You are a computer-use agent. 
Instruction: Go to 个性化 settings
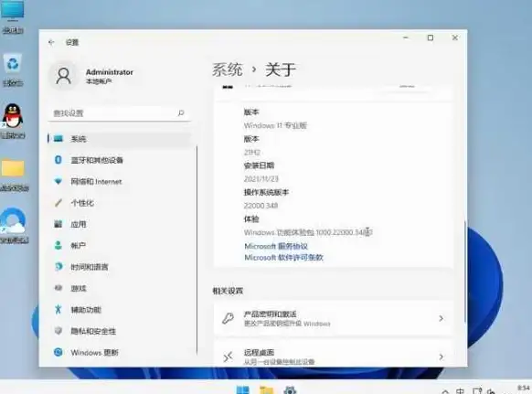(120, 203)
